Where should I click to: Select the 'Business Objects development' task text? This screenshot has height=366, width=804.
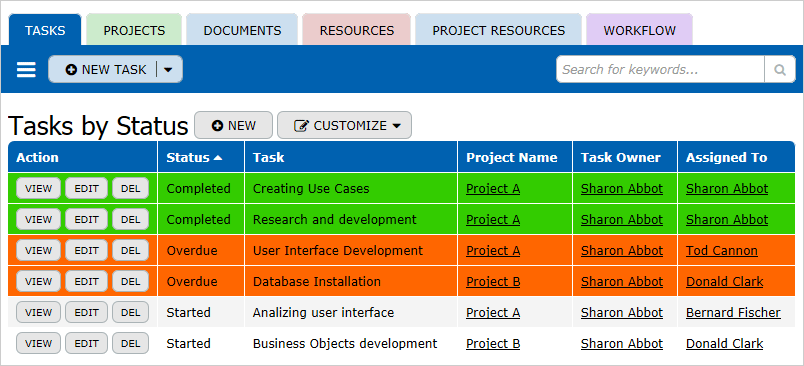coord(345,343)
